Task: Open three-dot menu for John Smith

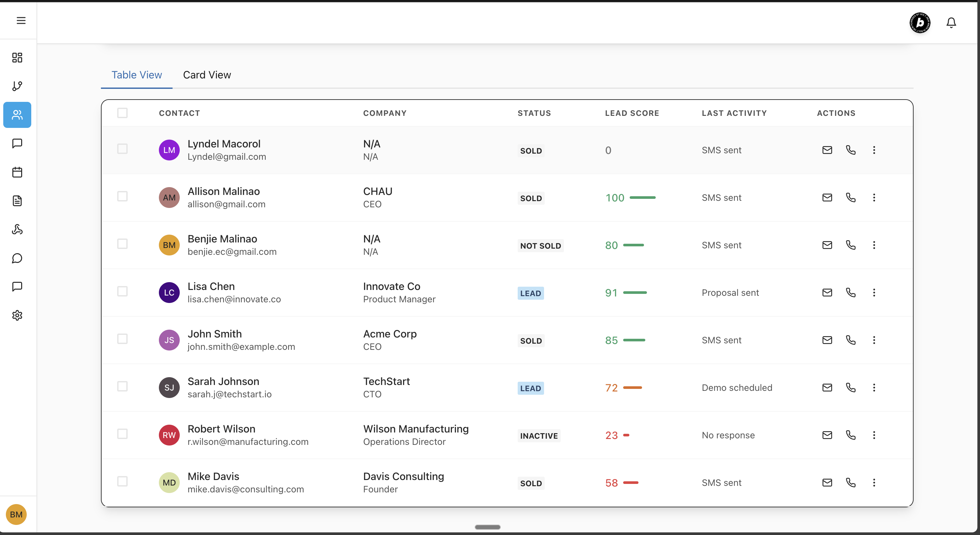Action: pyautogui.click(x=874, y=340)
